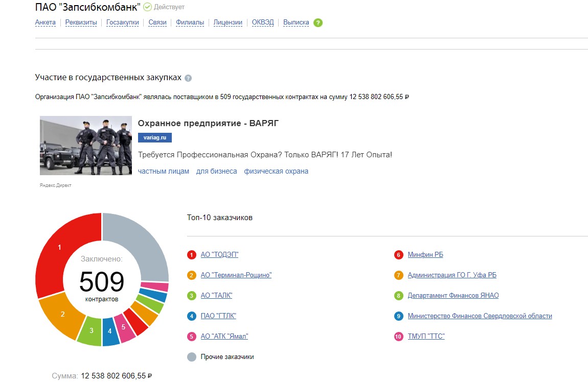Click the green legend marker number 3
Screen dimensions: 588x382
(192, 296)
